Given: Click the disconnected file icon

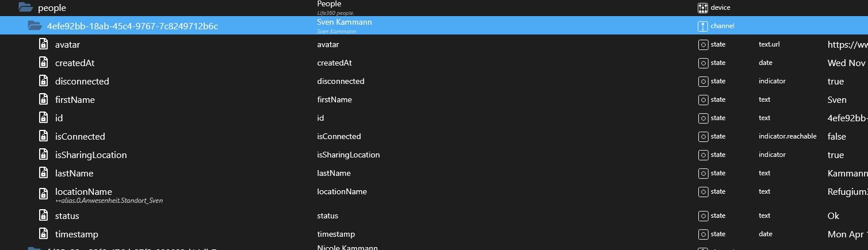Looking at the screenshot, I should pos(43,81).
